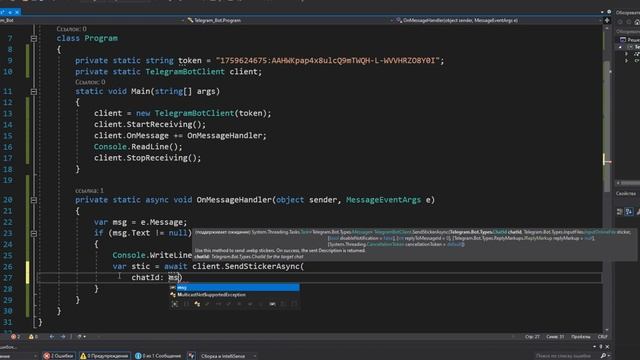
Task: Select the solution (Решение) node in Solution Explorer
Action: [630, 40]
